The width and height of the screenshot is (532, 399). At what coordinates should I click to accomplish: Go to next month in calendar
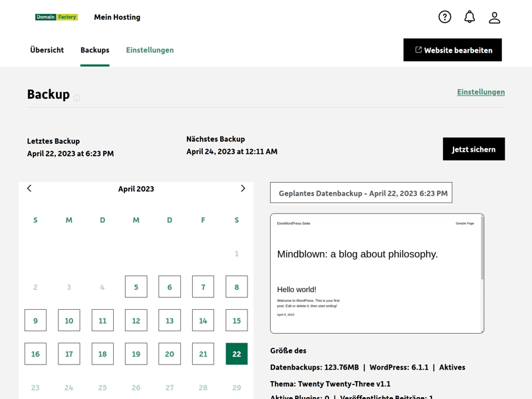243,189
